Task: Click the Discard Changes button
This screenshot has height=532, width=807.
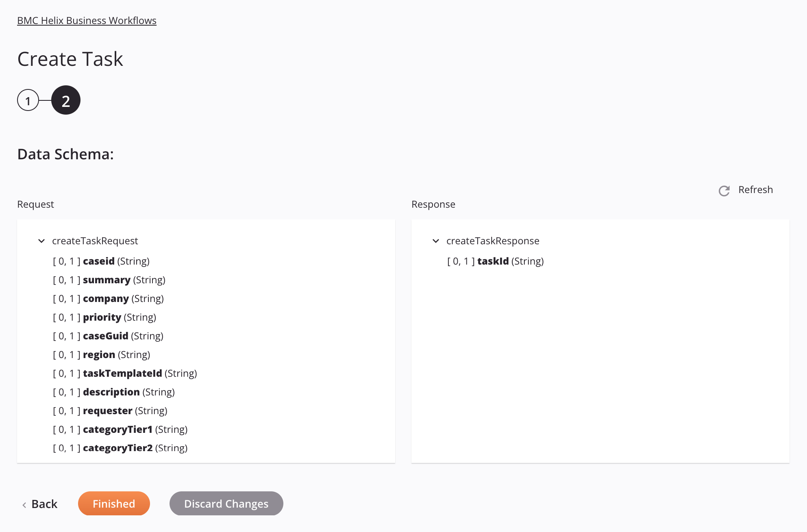Action: (226, 504)
